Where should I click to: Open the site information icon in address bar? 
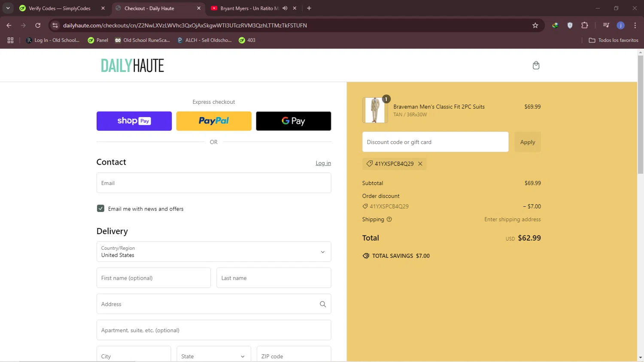(x=55, y=25)
